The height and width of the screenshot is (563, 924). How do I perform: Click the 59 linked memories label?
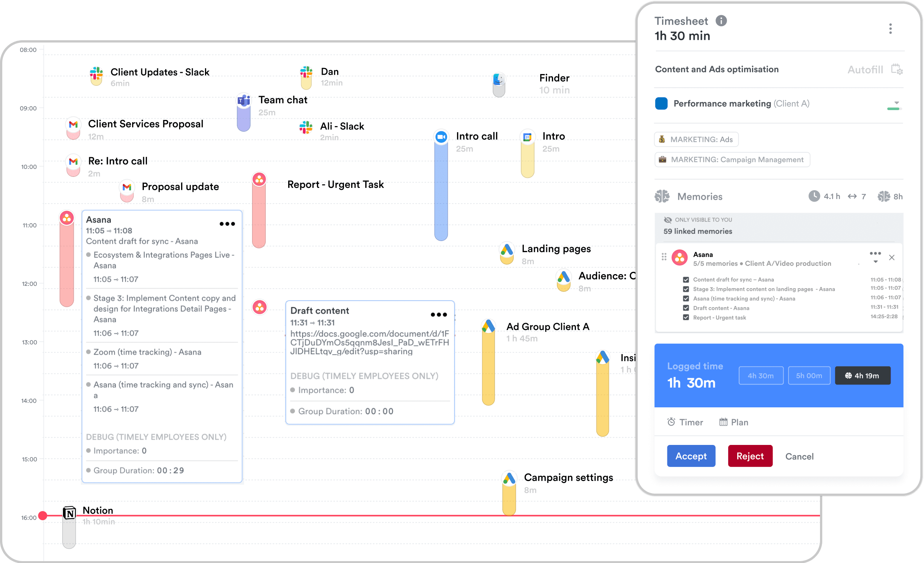click(x=698, y=231)
